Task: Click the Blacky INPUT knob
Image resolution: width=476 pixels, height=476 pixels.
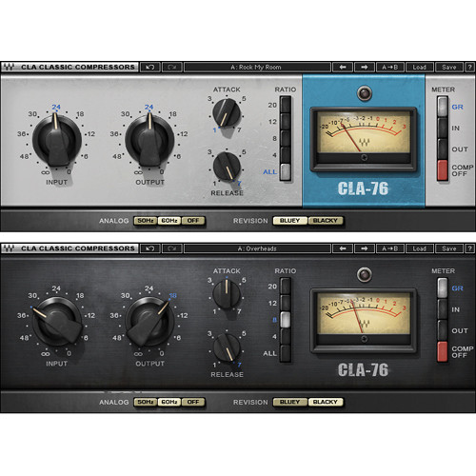Action: pos(57,322)
